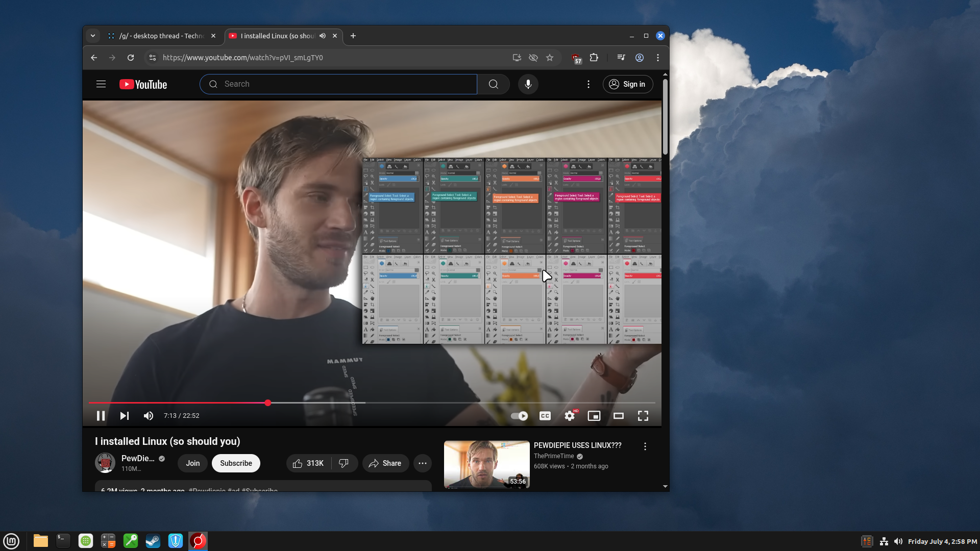
Task: Open the Calculator taskbar icon
Action: click(108, 541)
